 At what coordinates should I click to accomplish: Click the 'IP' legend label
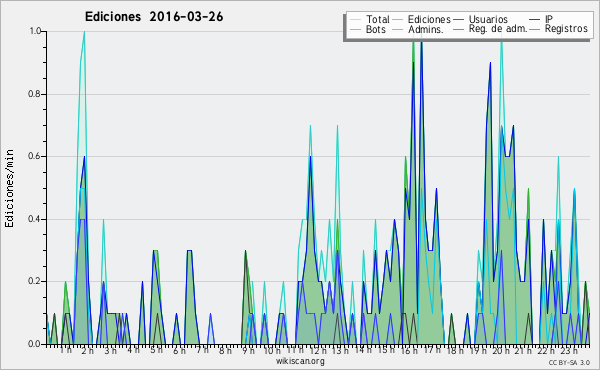click(x=549, y=19)
